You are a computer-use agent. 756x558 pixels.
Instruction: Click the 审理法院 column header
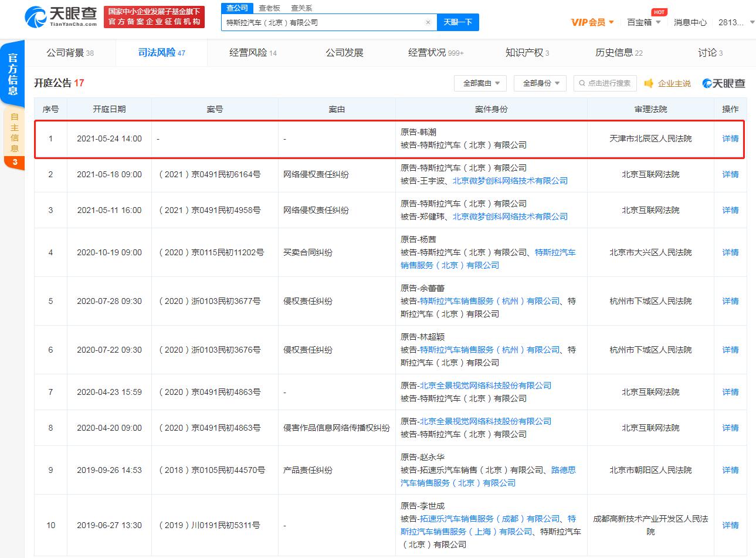point(650,110)
